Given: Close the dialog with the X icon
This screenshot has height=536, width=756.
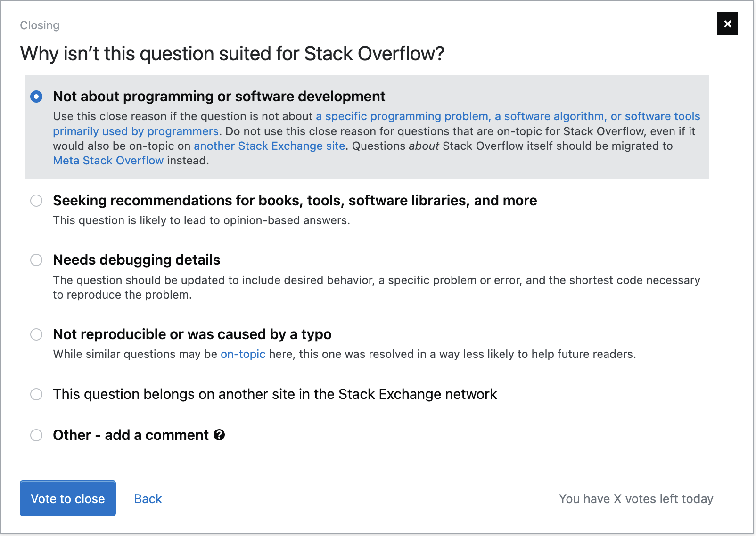Looking at the screenshot, I should click(x=727, y=24).
